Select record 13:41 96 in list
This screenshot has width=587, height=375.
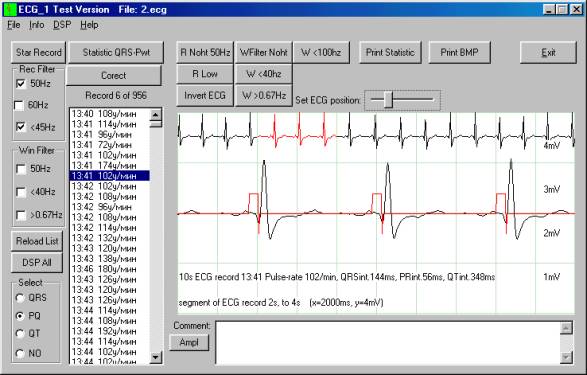point(110,134)
